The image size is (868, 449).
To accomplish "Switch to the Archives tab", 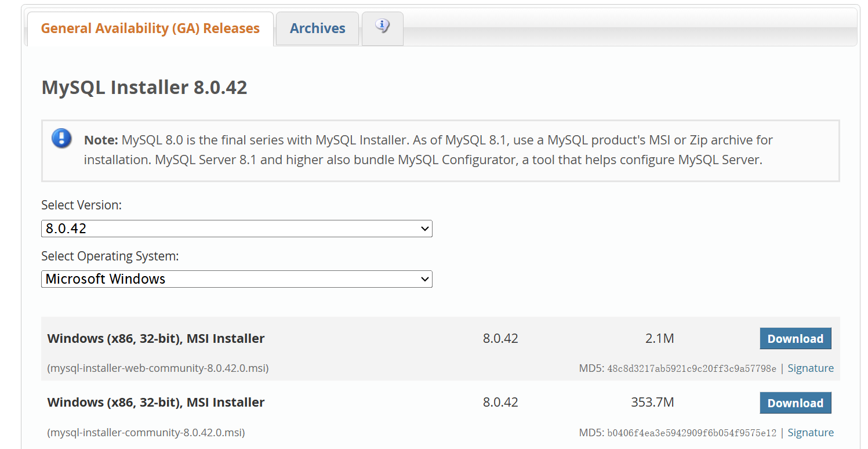I will 317,28.
